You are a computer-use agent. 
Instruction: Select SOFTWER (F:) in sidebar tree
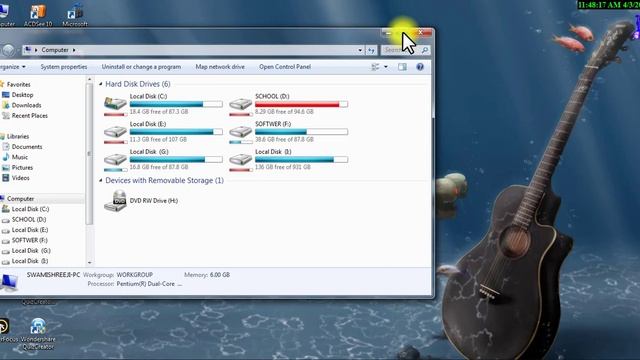point(29,240)
